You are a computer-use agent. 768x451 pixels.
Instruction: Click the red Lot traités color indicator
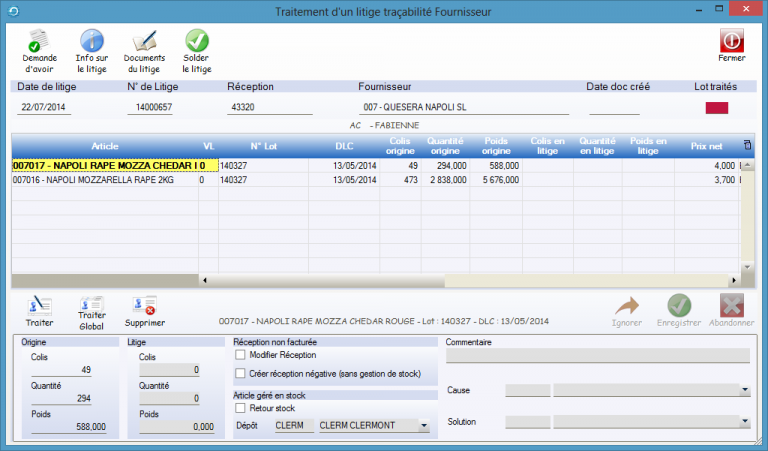716,108
